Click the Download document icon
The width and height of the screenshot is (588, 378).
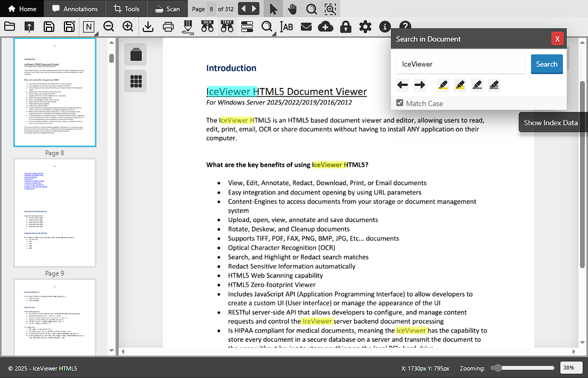[x=148, y=27]
